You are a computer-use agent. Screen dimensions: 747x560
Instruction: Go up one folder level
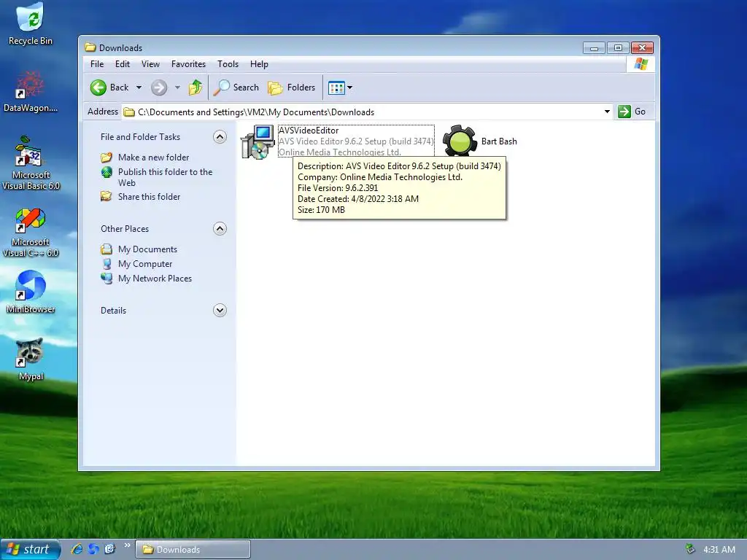coord(196,87)
